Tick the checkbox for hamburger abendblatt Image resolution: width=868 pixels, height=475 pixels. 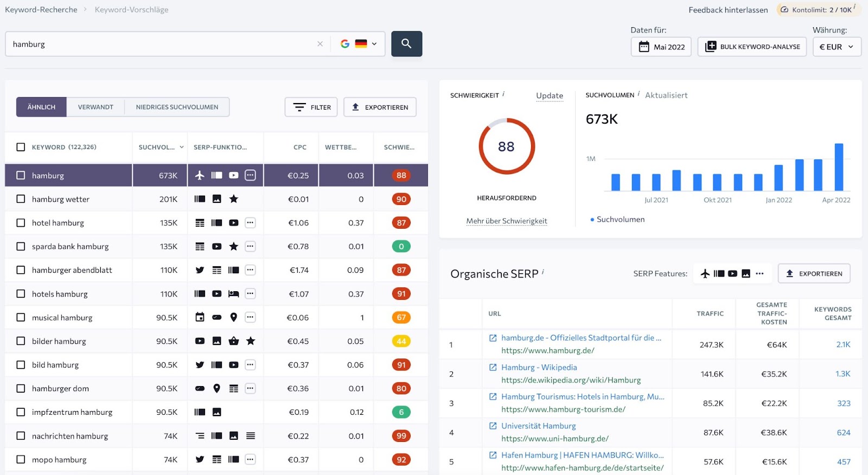point(21,270)
